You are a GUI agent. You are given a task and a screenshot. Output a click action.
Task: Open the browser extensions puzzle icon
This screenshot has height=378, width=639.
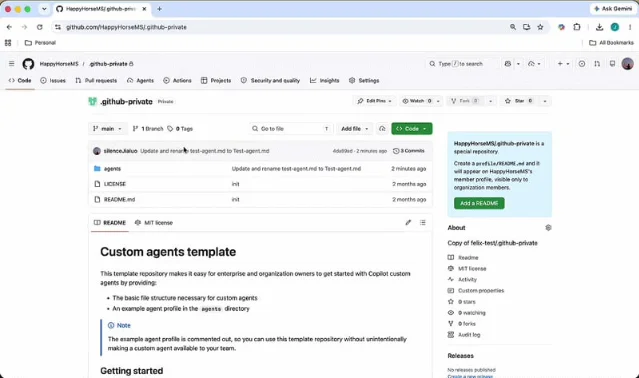[577, 27]
